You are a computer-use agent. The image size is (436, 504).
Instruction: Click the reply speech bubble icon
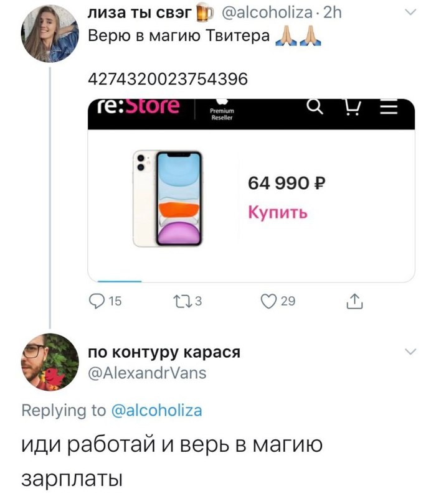point(97,302)
